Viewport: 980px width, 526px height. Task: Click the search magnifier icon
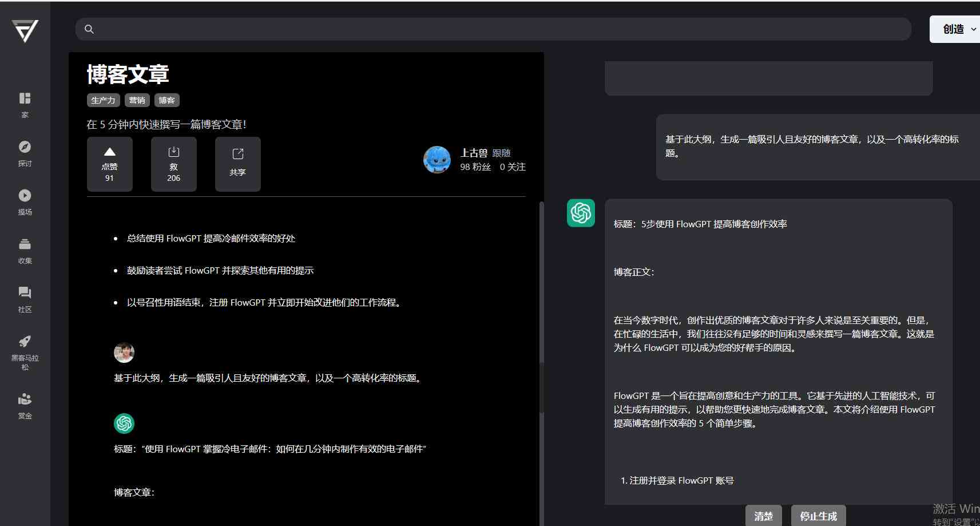89,29
